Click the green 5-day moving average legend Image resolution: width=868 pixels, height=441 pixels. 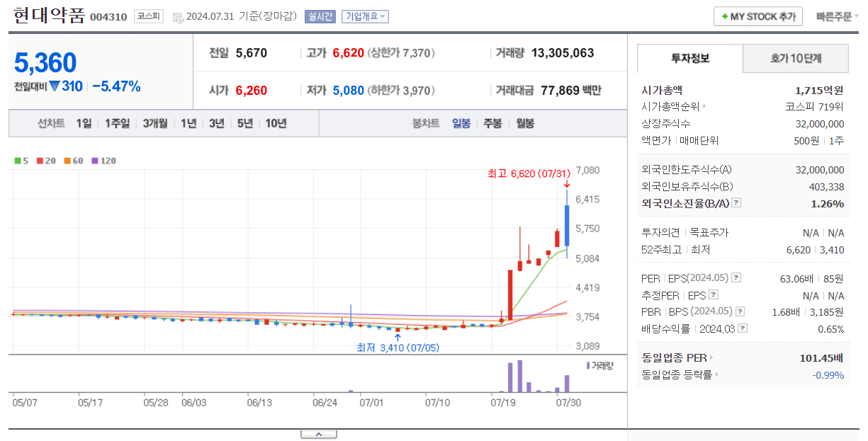pyautogui.click(x=21, y=161)
